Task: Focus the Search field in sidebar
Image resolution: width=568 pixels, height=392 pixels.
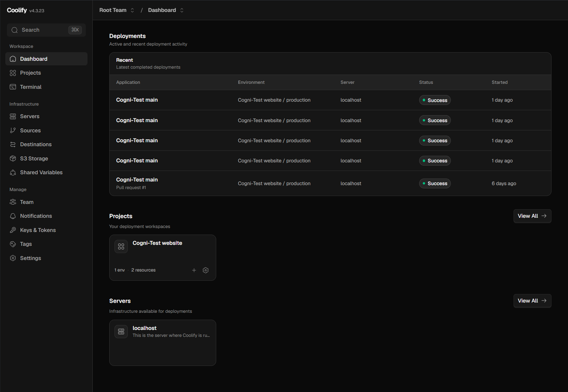Action: [x=46, y=30]
